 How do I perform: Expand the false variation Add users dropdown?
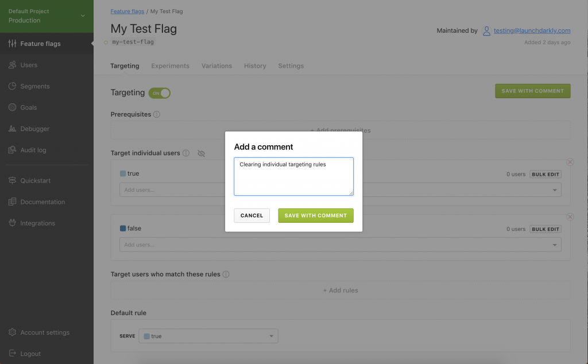point(555,245)
